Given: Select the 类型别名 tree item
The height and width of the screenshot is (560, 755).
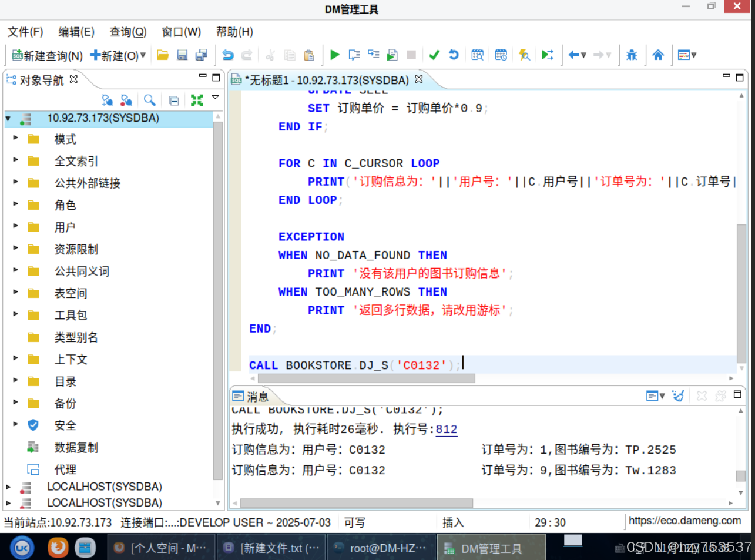Looking at the screenshot, I should click(76, 337).
